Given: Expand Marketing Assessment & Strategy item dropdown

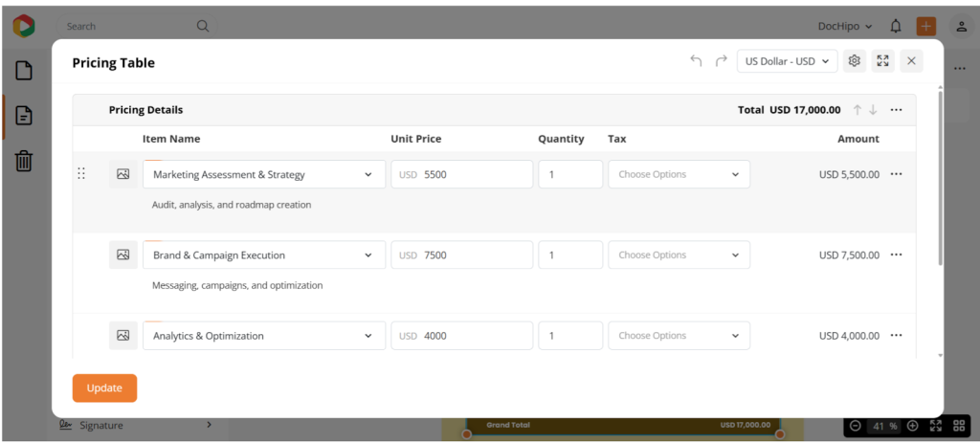Looking at the screenshot, I should click(368, 175).
